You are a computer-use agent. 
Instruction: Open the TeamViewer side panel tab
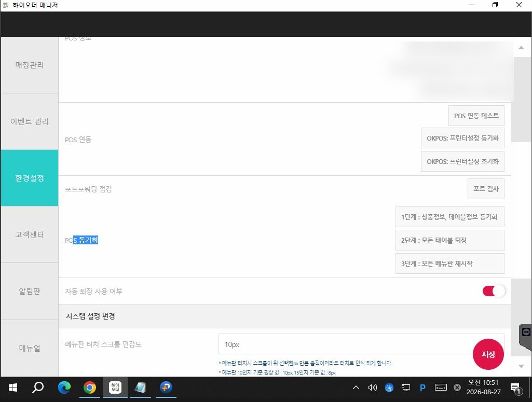526,337
